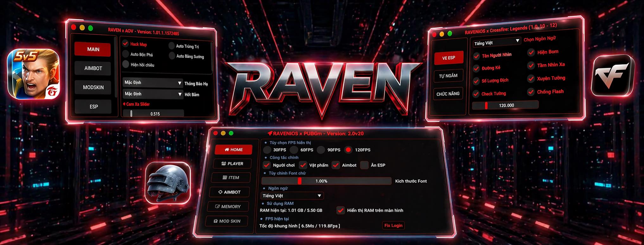Toggle the Vật phẩm checkbox
The height and width of the screenshot is (245, 644).
coord(303,165)
